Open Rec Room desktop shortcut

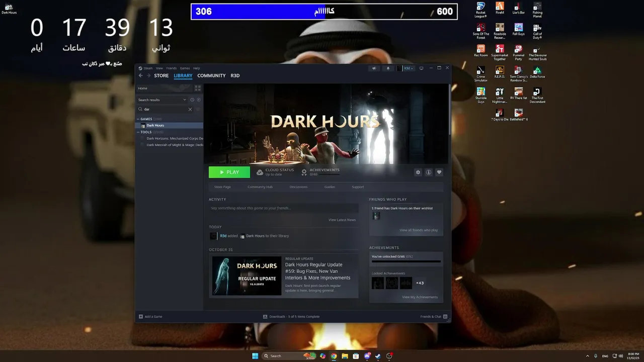coord(480,51)
